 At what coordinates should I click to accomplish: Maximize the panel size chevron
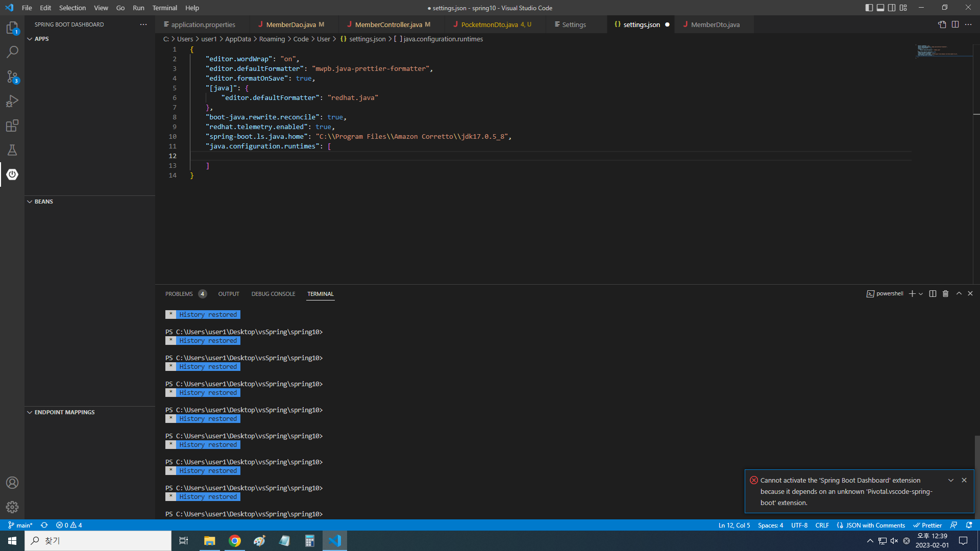pyautogui.click(x=959, y=294)
